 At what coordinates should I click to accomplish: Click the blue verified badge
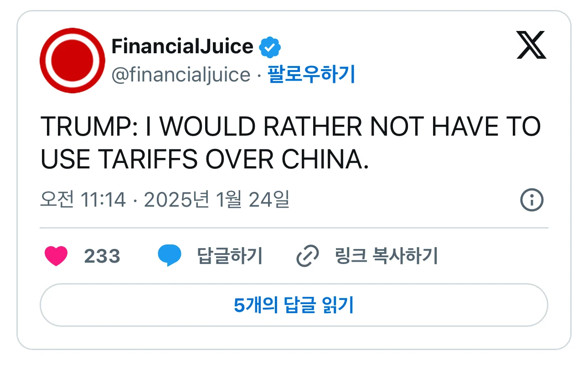[x=270, y=47]
